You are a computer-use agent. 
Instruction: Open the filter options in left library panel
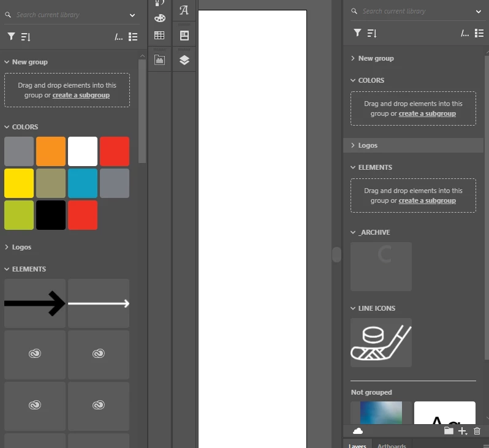tap(11, 37)
